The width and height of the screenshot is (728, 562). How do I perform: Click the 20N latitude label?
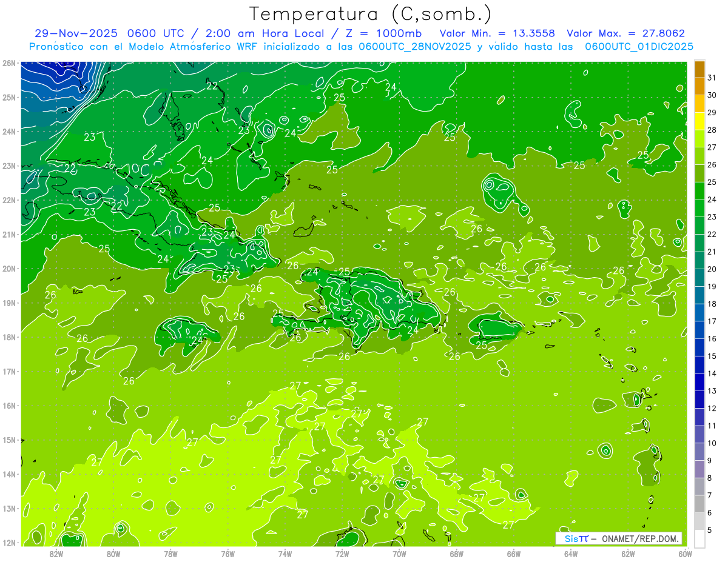(x=9, y=269)
